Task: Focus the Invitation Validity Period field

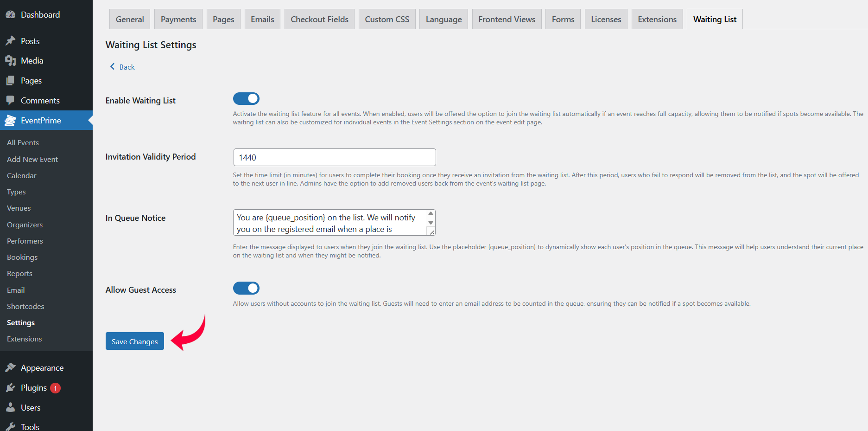Action: pos(334,157)
